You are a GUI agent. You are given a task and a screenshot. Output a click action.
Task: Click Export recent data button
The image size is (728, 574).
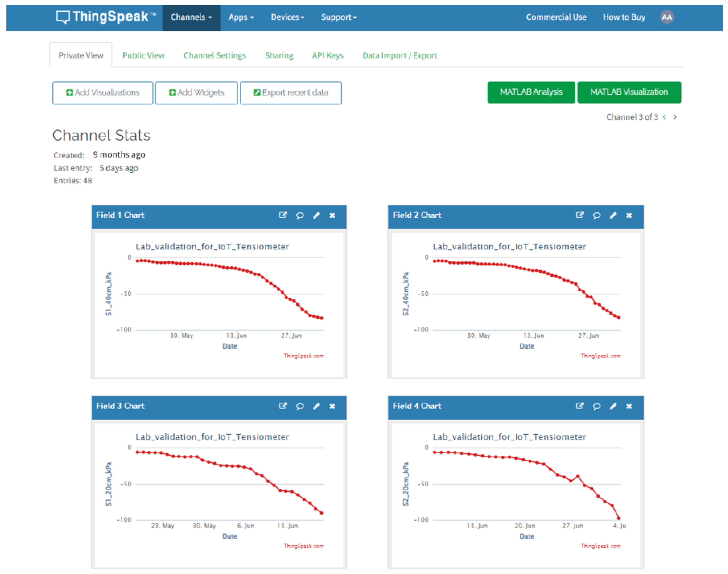[x=291, y=93]
